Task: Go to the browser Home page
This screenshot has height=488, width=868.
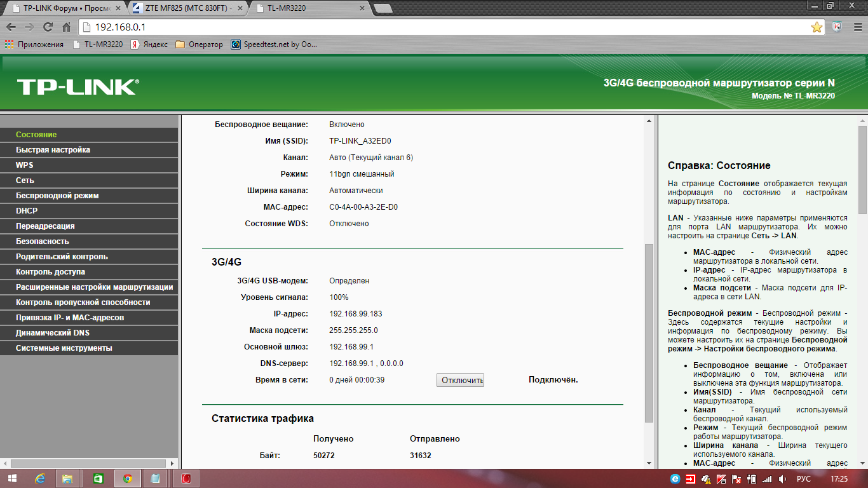Action: pos(66,27)
